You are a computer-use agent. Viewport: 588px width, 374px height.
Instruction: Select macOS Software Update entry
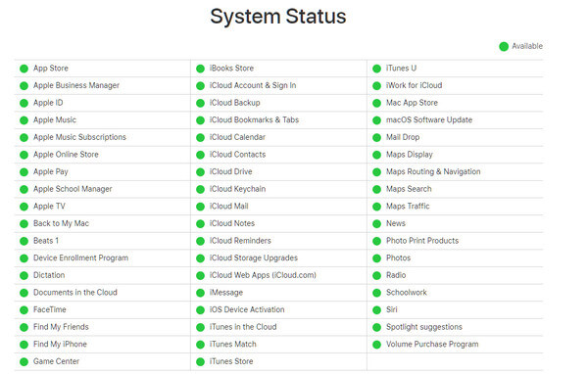(429, 119)
